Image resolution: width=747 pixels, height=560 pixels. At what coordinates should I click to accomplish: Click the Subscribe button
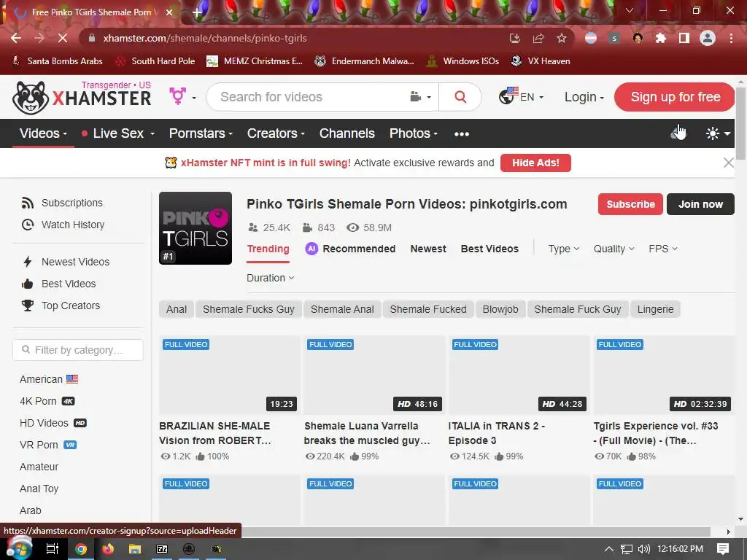[630, 204]
